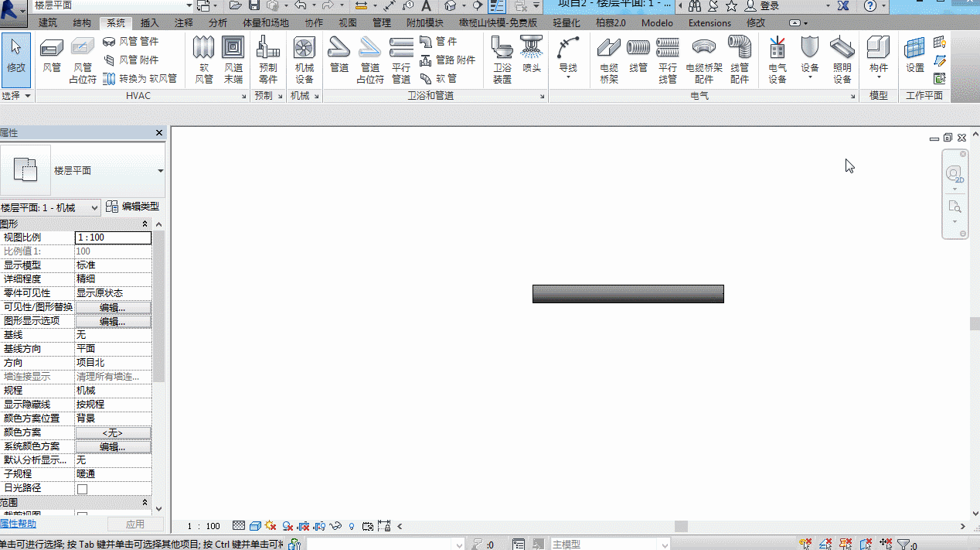Select the 平行管道 parallel pipes tool
Viewport: 980px width, 550px height.
pos(401,60)
